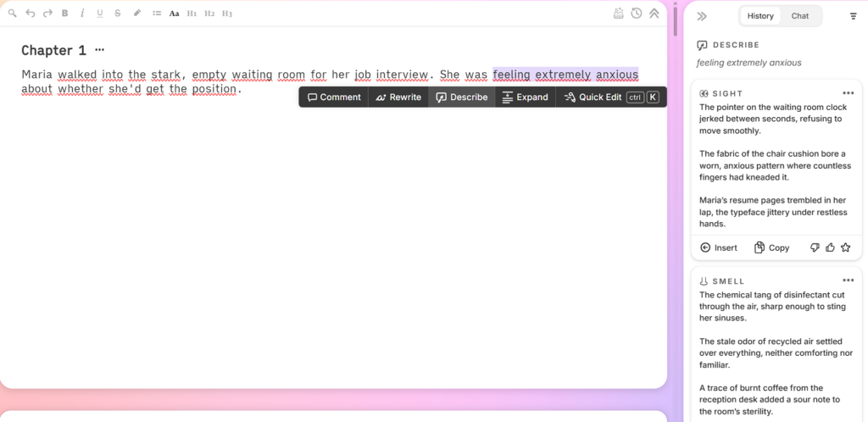Toggle bold formatting

[x=64, y=14]
